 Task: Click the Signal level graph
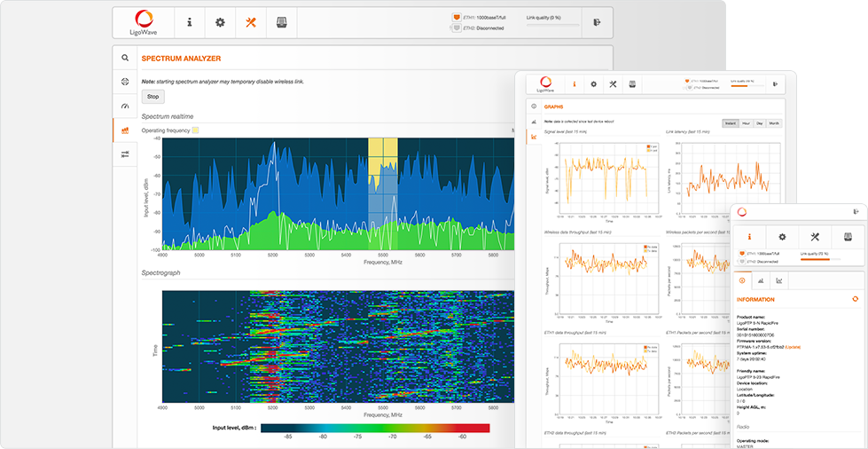point(607,178)
